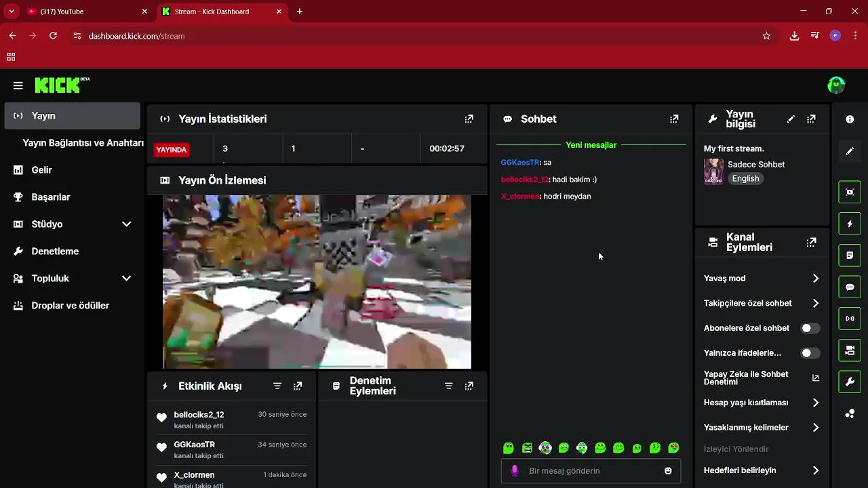Pop out the Etkinlik Akışı panel
Image resolution: width=868 pixels, height=488 pixels.
[298, 386]
